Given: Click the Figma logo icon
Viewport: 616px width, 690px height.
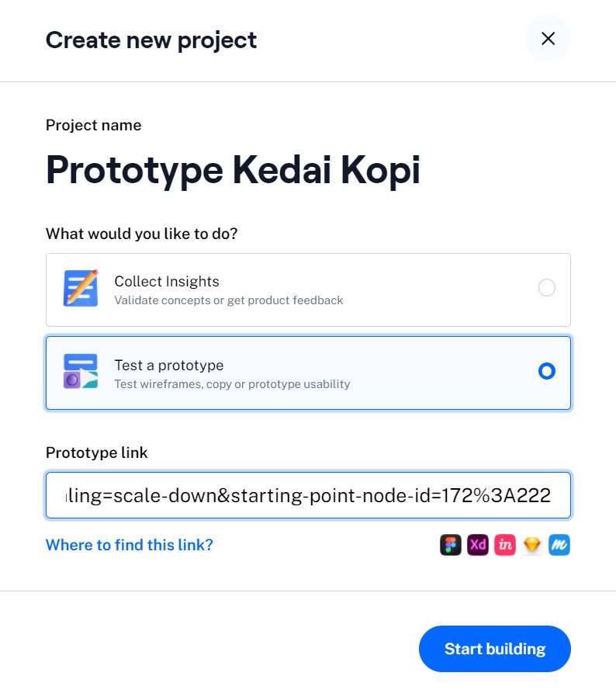Looking at the screenshot, I should (x=451, y=545).
